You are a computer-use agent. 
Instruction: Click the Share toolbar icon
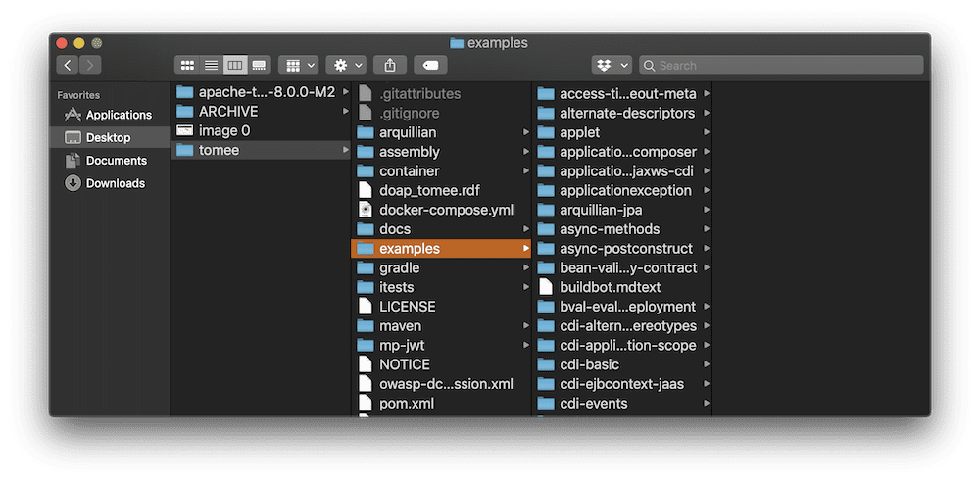tap(390, 65)
